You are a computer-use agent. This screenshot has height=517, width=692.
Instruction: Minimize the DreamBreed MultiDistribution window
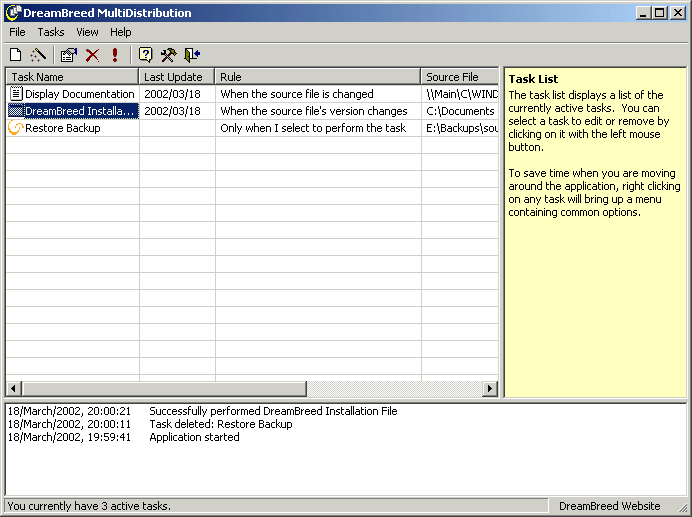click(643, 13)
